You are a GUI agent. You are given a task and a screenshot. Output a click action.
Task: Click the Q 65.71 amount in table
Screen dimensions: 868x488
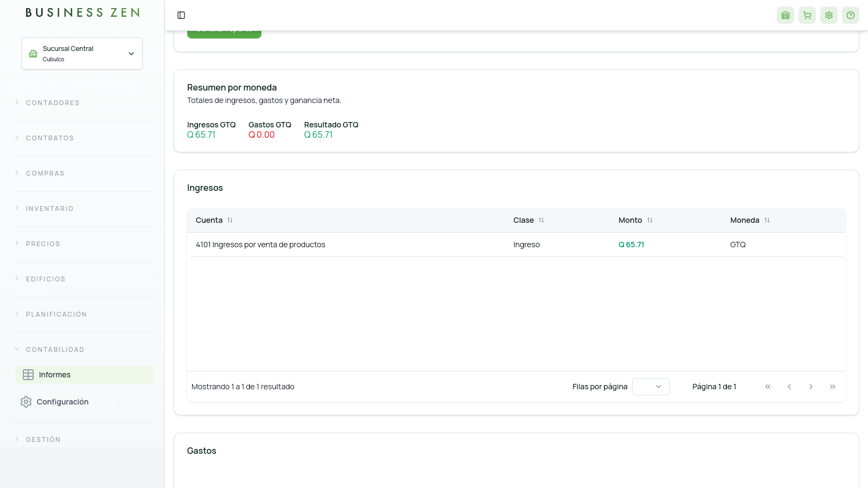pyautogui.click(x=631, y=245)
